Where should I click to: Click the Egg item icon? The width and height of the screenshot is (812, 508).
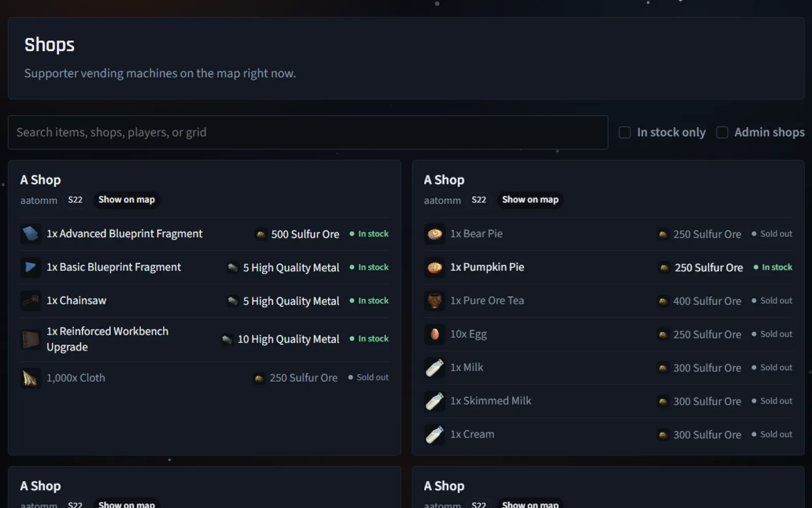(x=434, y=334)
